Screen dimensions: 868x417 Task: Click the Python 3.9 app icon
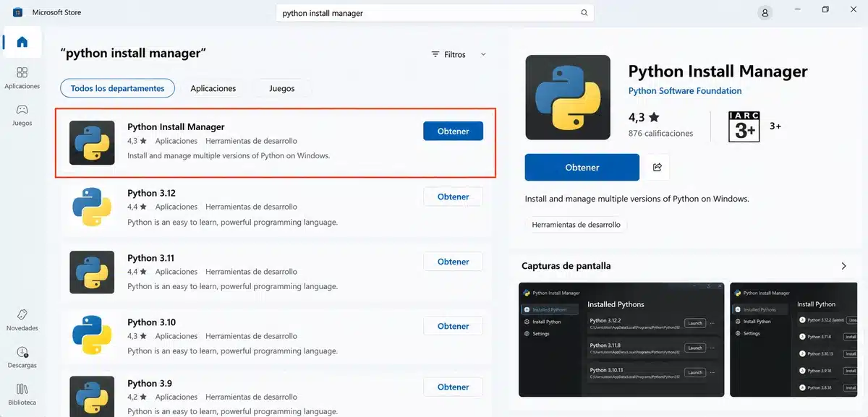coord(92,396)
